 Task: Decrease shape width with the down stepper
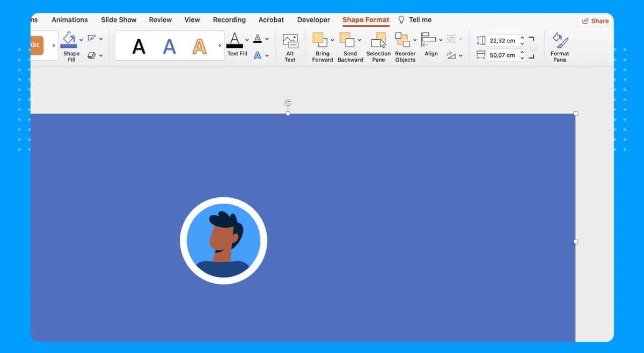523,58
